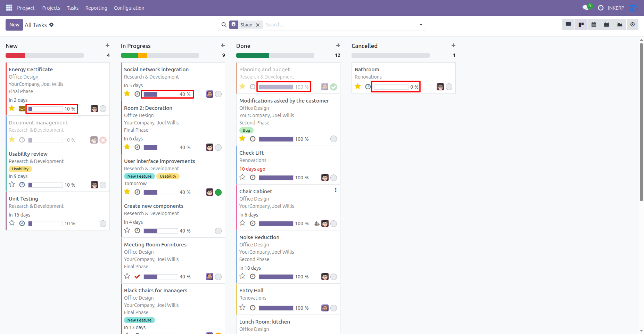
Task: Open activity clock on Social network integration
Action: coord(137,94)
